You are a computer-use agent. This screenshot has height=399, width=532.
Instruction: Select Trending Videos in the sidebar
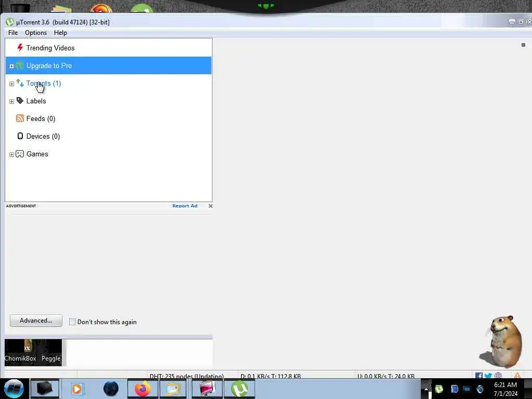coord(109,48)
